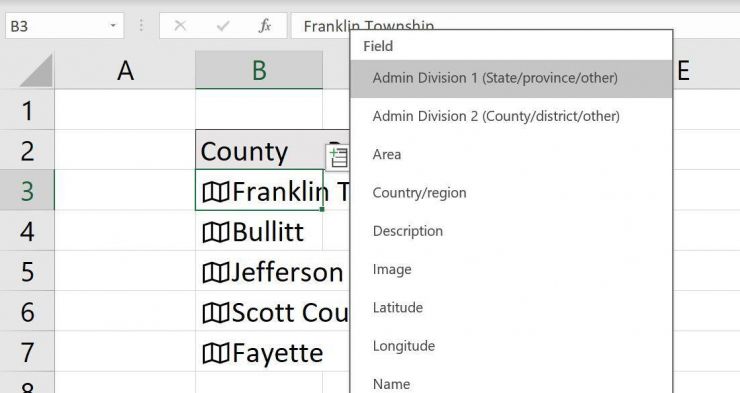Select the Area field

pyautogui.click(x=511, y=155)
